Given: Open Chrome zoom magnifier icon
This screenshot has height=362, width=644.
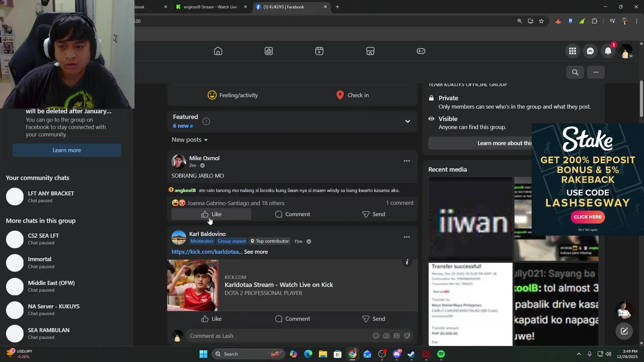Looking at the screenshot, I should 520,21.
